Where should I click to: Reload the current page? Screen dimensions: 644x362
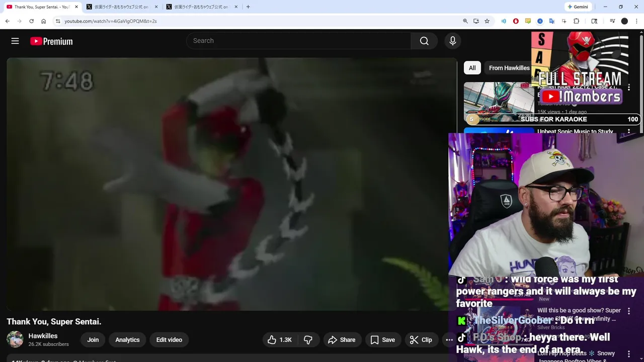(31, 21)
